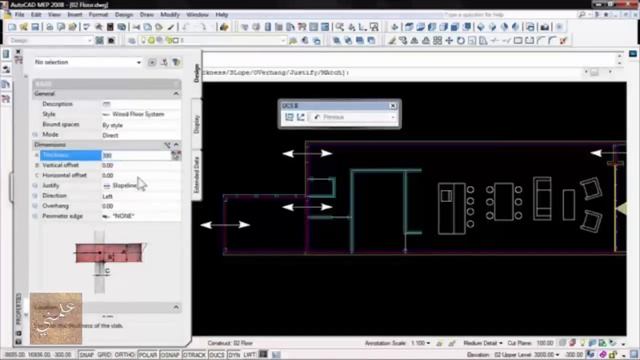640x360 pixels.
Task: Click the Undo arrow icon
Action: coord(186,27)
